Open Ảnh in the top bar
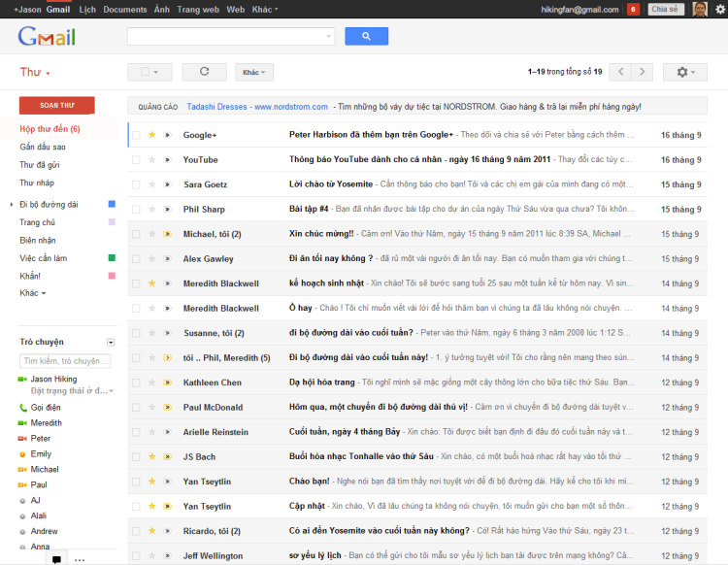Screen dimensions: 728x565 coord(161,10)
